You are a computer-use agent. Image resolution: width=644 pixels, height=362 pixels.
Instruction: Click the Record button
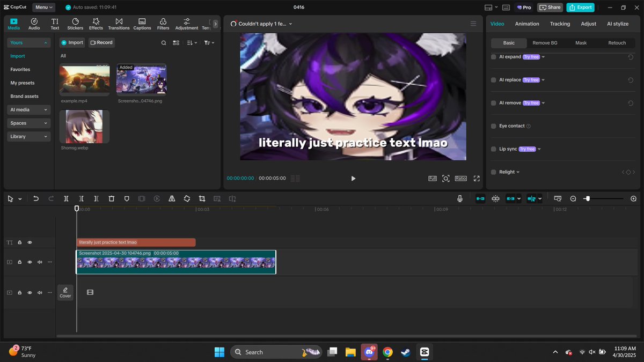click(x=101, y=42)
